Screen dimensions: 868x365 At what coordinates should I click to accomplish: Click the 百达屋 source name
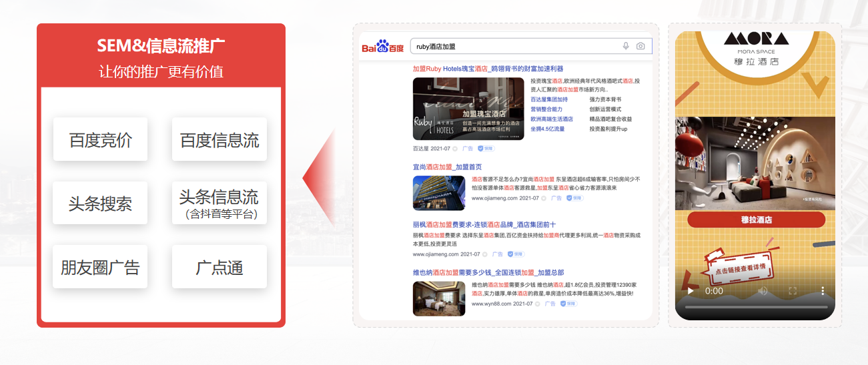click(x=421, y=149)
